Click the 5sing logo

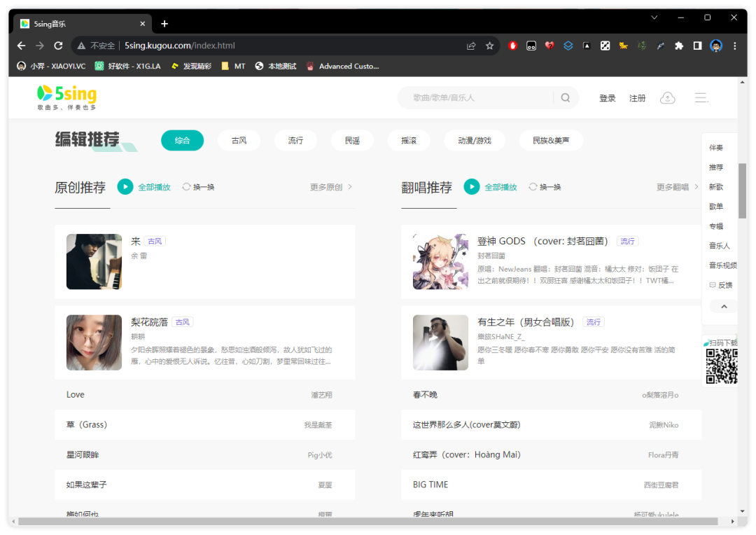coord(67,97)
